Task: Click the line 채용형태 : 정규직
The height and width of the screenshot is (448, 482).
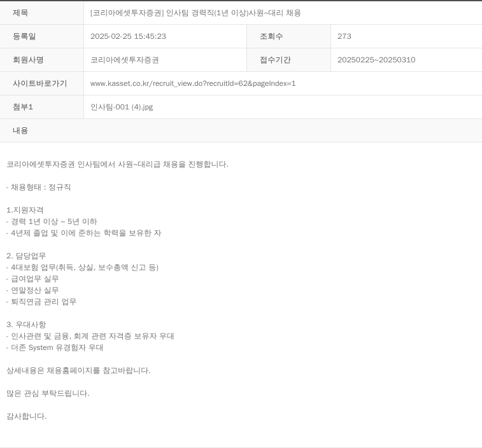Action: tap(38, 187)
